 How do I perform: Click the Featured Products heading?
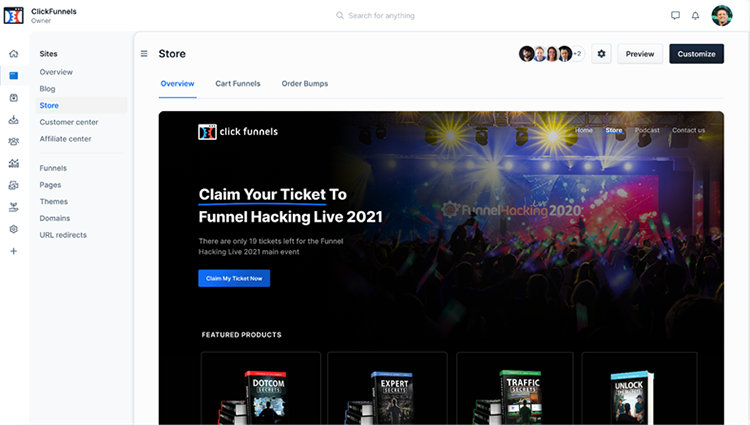(x=242, y=335)
